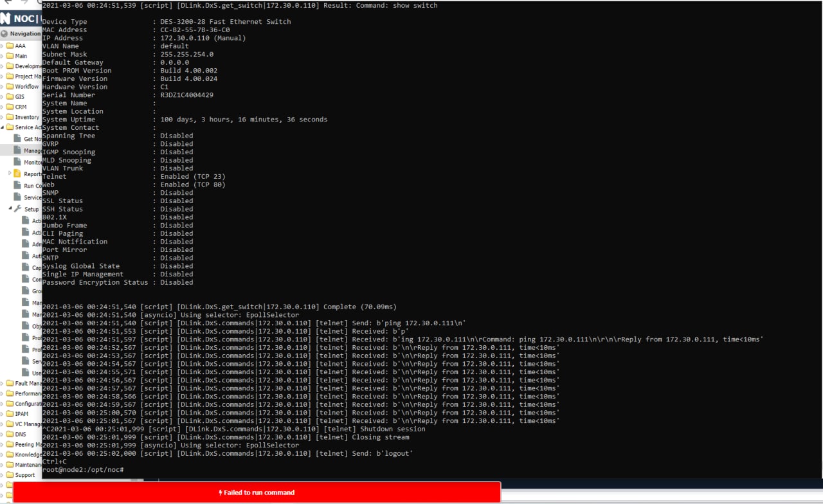Expand the Main tree node arrow
823x504 pixels.
(x=3, y=56)
